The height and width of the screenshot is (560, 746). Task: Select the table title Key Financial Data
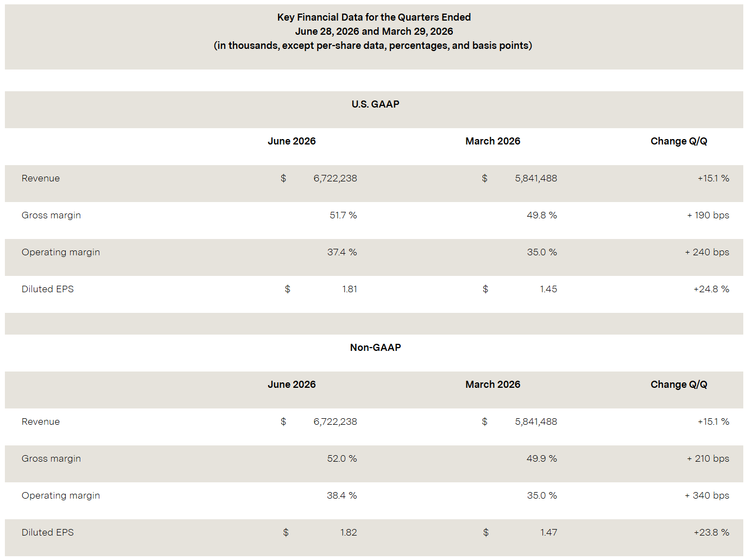click(x=374, y=17)
